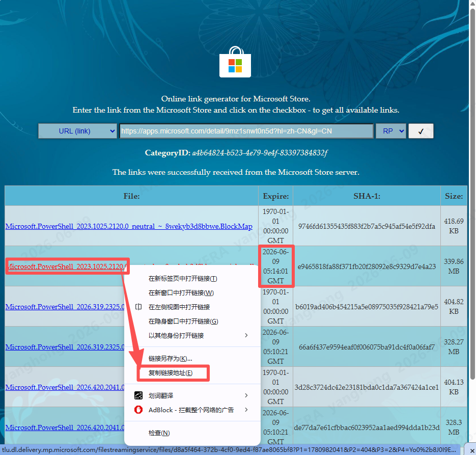Choose 复制链接地址(E) to copy the link address

(x=192, y=372)
